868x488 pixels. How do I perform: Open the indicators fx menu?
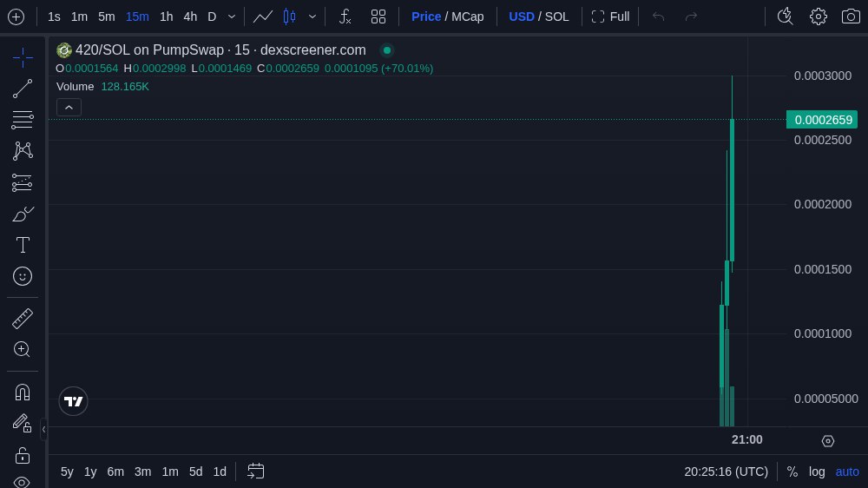[345, 16]
